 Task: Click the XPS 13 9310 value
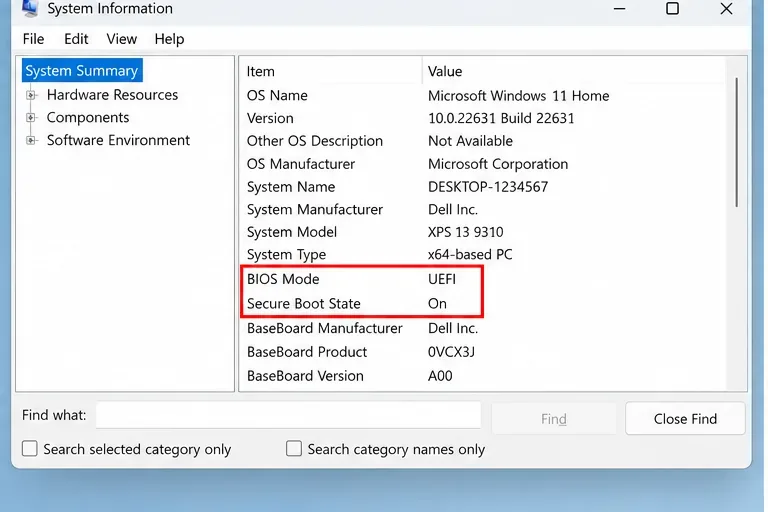(x=465, y=232)
